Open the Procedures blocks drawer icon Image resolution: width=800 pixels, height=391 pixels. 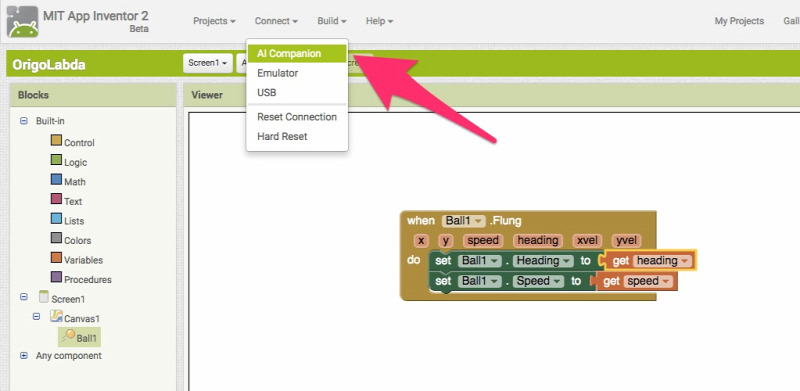56,277
